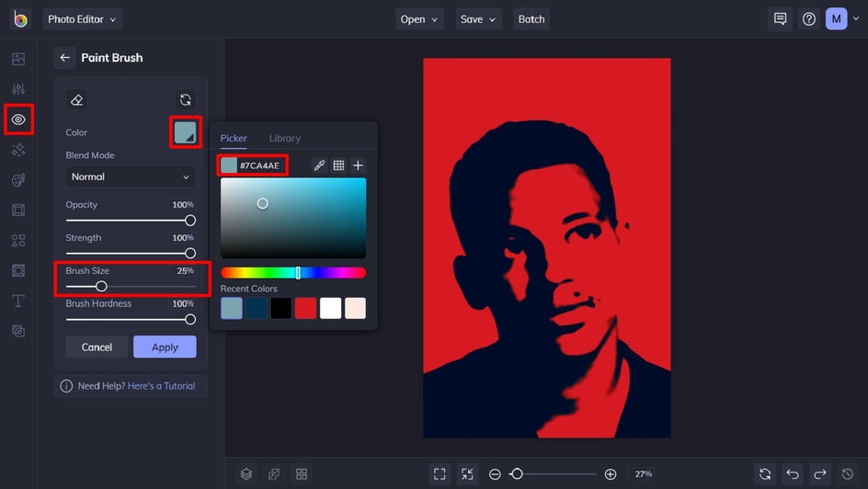Viewport: 868px width, 489px height.
Task: Adjust the Opacity slider handle
Action: tap(189, 221)
